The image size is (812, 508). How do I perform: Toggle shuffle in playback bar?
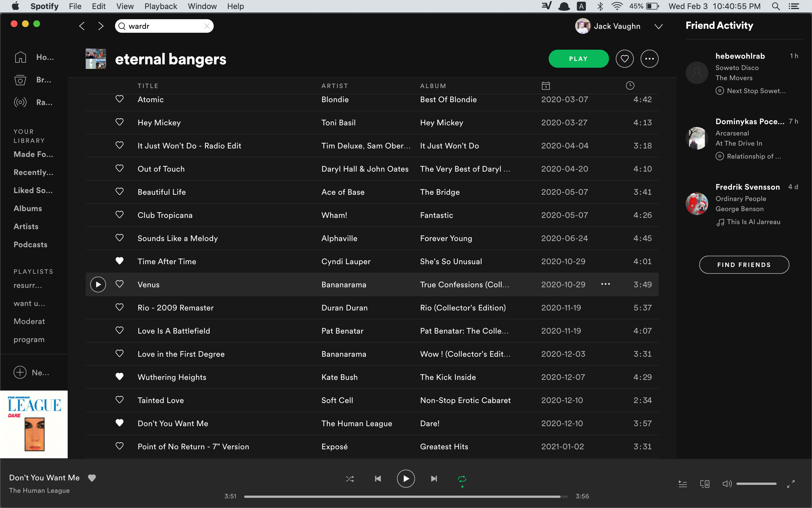click(350, 479)
